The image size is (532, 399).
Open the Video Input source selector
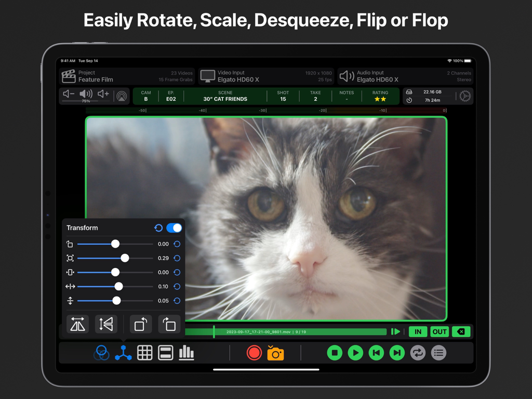pyautogui.click(x=267, y=76)
